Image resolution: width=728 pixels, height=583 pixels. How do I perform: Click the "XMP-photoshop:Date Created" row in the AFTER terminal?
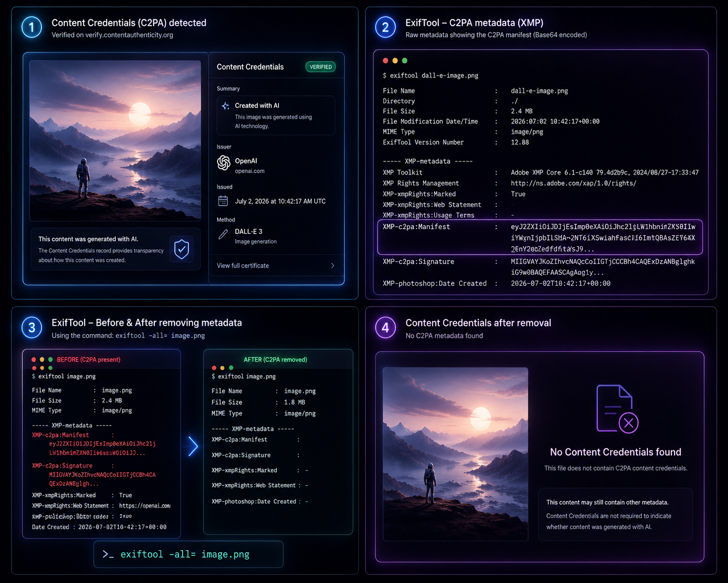[x=260, y=502]
